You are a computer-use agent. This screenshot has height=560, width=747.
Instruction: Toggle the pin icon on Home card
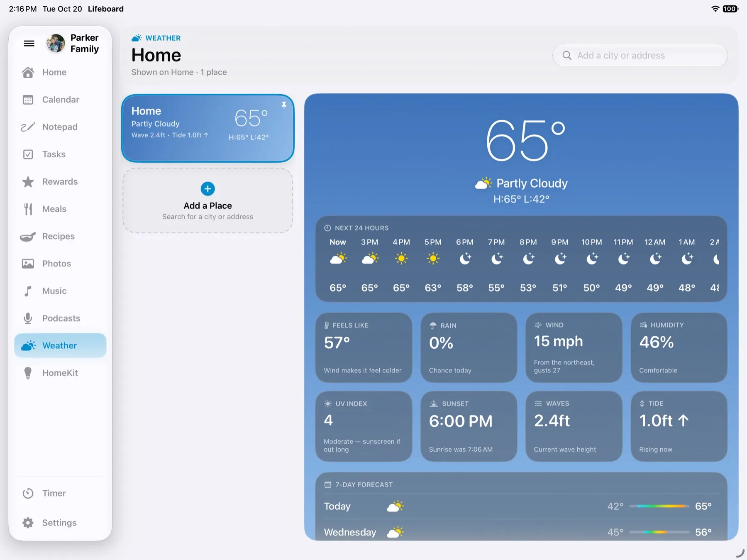[284, 105]
